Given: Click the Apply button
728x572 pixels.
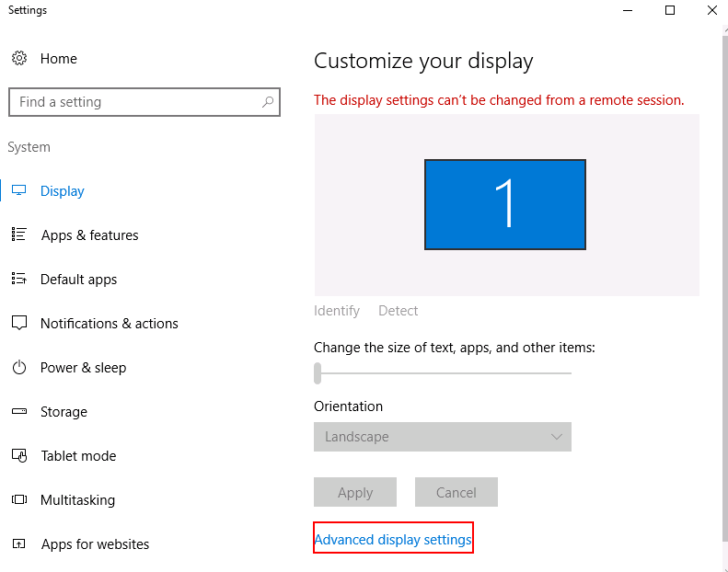Looking at the screenshot, I should click(355, 492).
